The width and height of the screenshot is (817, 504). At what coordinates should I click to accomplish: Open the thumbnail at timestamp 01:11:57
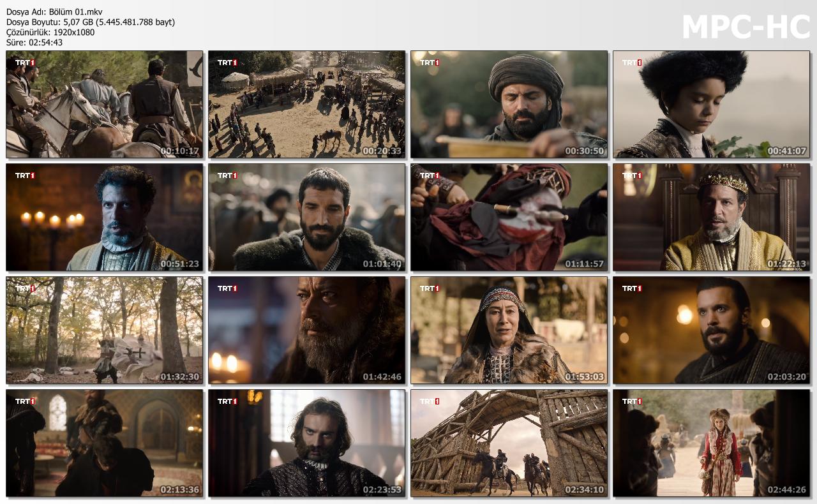tap(509, 218)
